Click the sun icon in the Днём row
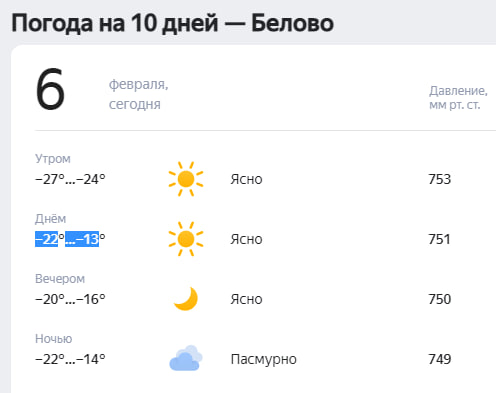This screenshot has width=496, height=393. click(x=186, y=239)
